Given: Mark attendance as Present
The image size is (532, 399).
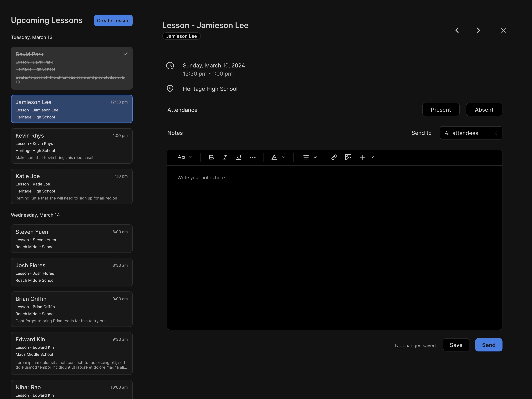Looking at the screenshot, I should tap(441, 110).
